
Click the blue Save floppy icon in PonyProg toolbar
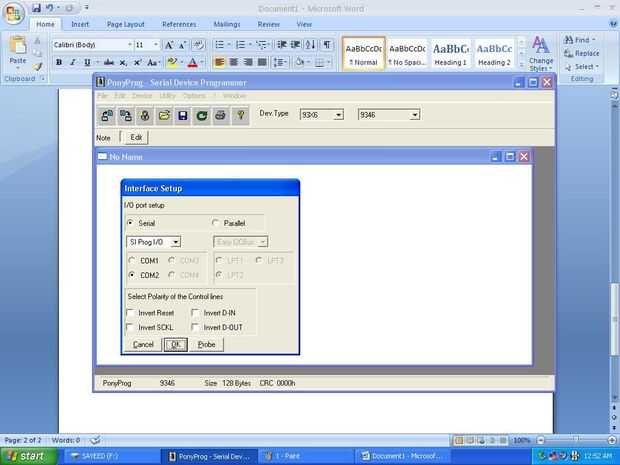pos(183,115)
